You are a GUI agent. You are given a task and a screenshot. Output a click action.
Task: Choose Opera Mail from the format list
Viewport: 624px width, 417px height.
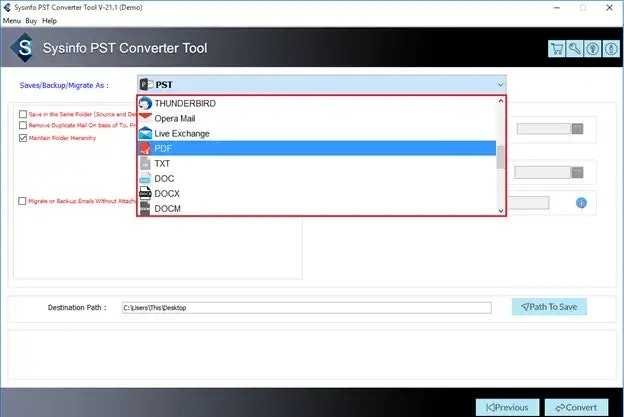point(317,118)
